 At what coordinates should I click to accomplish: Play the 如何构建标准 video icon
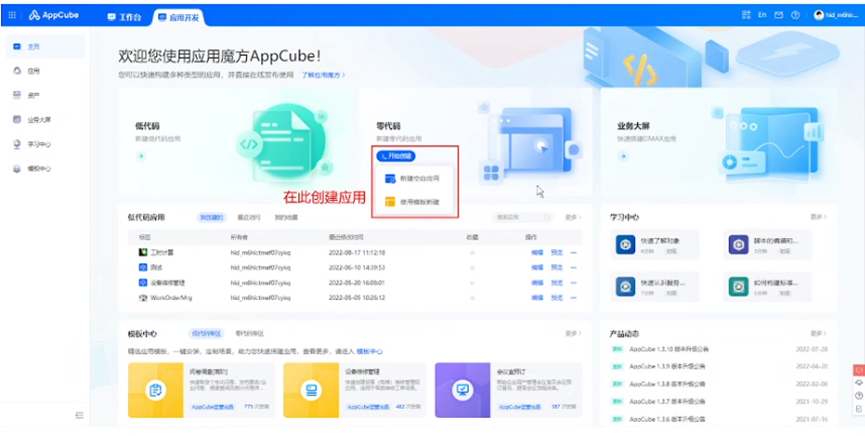(738, 286)
